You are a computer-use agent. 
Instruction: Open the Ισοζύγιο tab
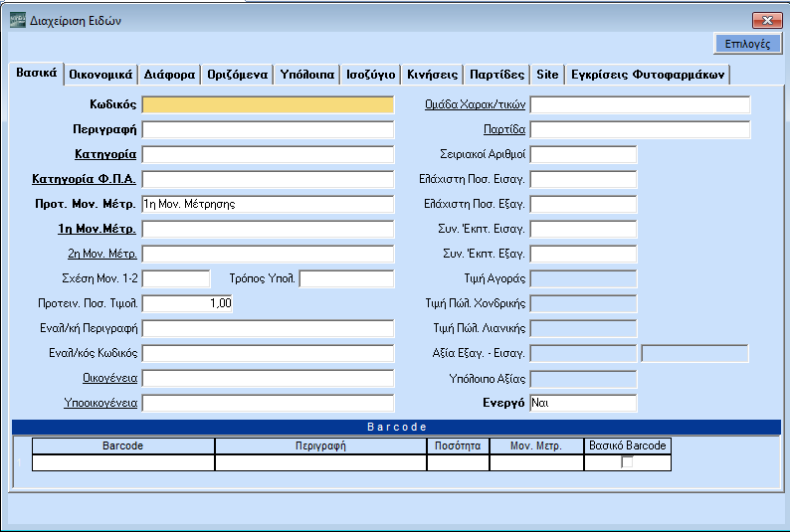point(370,75)
